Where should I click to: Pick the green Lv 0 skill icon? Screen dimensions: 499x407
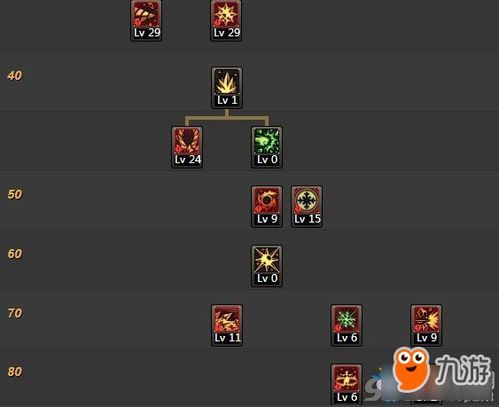[x=267, y=147]
